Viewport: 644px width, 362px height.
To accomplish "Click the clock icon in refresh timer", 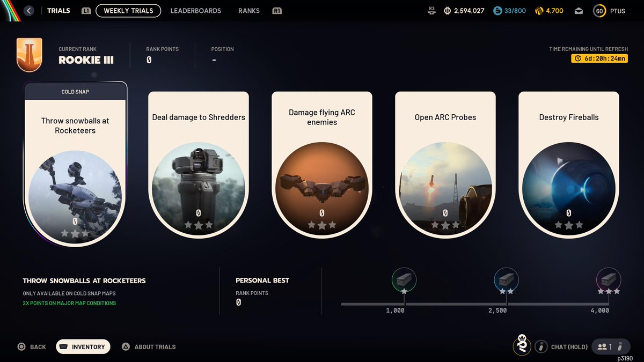I will point(578,58).
